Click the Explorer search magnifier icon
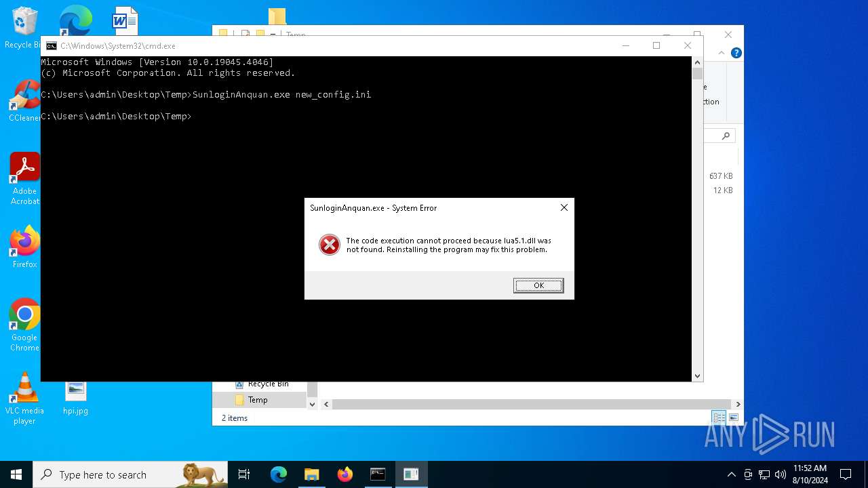This screenshot has width=868, height=488. point(726,136)
